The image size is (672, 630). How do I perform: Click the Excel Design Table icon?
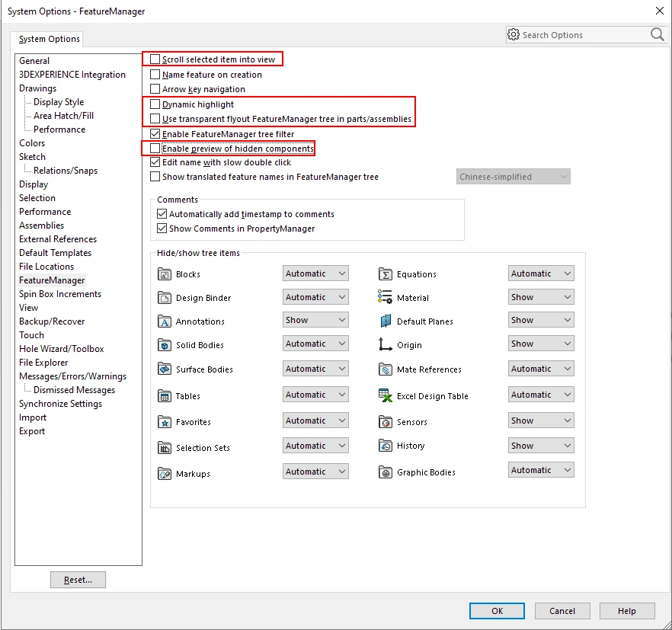pos(386,395)
